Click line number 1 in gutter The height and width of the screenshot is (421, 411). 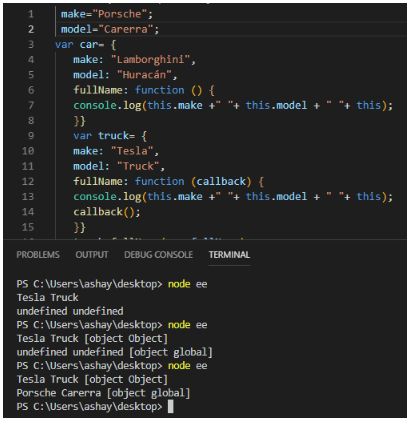(x=31, y=14)
